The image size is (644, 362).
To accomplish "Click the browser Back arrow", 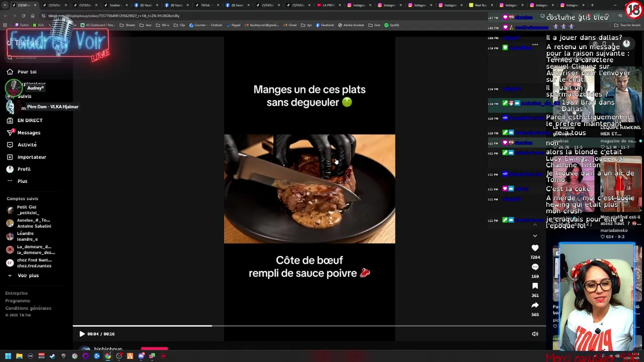I will [x=5, y=16].
